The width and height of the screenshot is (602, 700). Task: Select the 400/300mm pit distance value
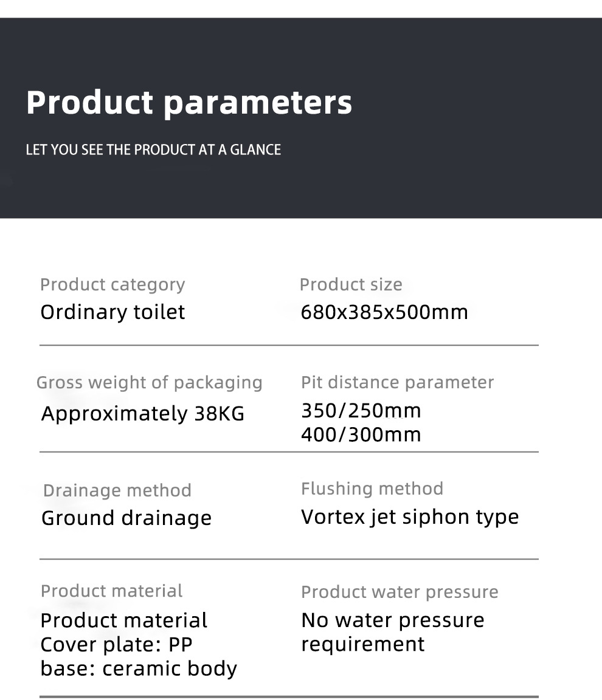[361, 434]
